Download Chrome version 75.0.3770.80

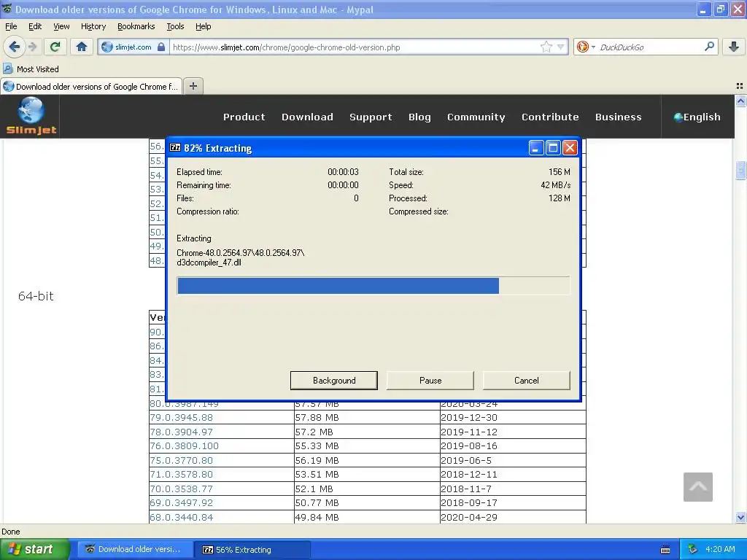[182, 461]
